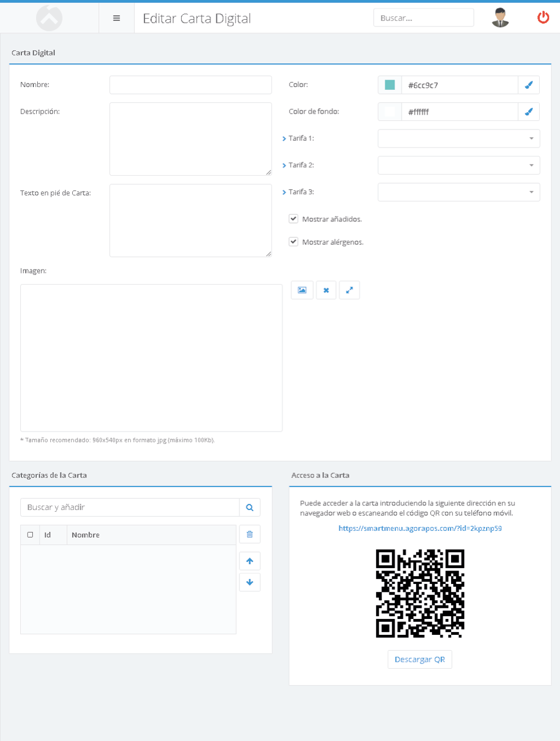Open color picker brush for Color de fondo
The height and width of the screenshot is (741, 560).
[529, 111]
